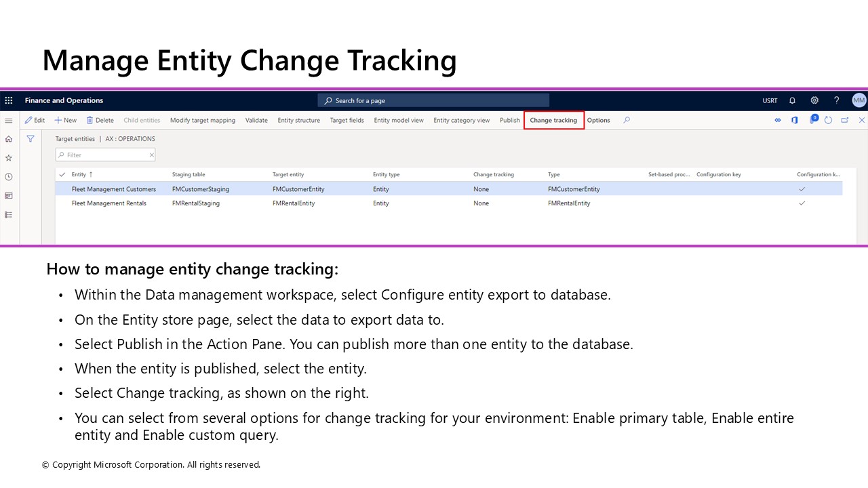Click inside the Filter input field

coord(102,155)
